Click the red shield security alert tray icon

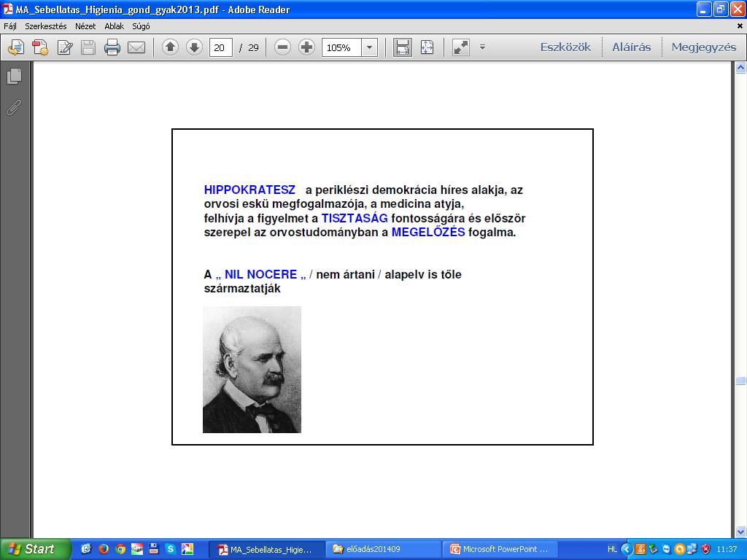(705, 550)
